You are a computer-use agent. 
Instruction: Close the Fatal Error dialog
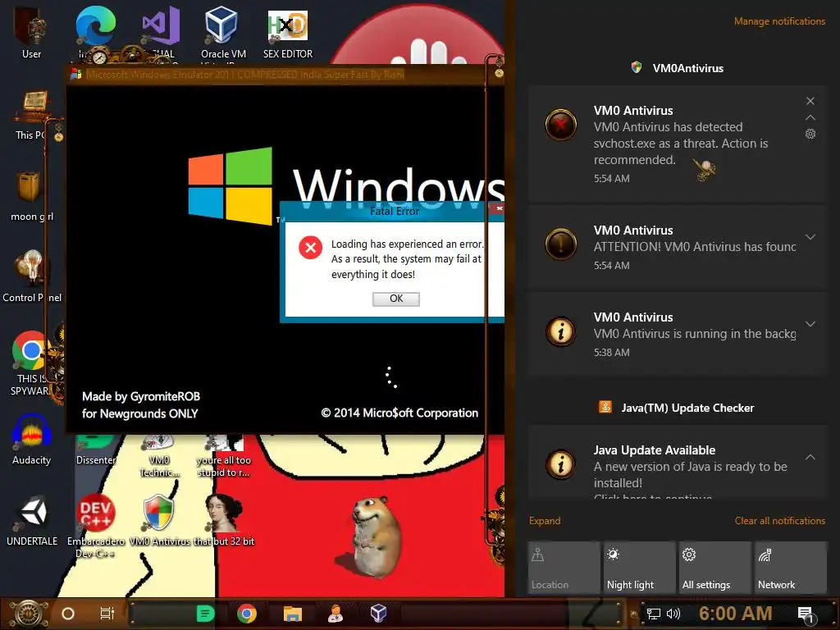[x=498, y=208]
